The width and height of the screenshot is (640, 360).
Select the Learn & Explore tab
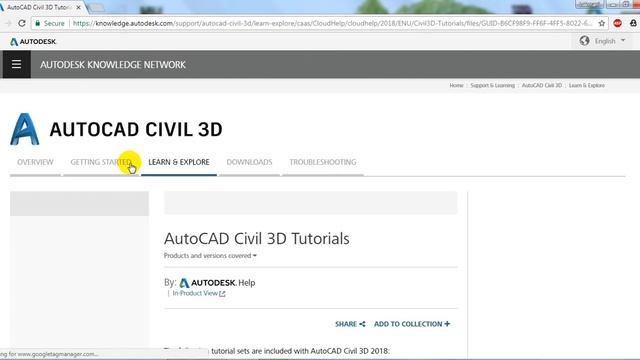point(179,162)
